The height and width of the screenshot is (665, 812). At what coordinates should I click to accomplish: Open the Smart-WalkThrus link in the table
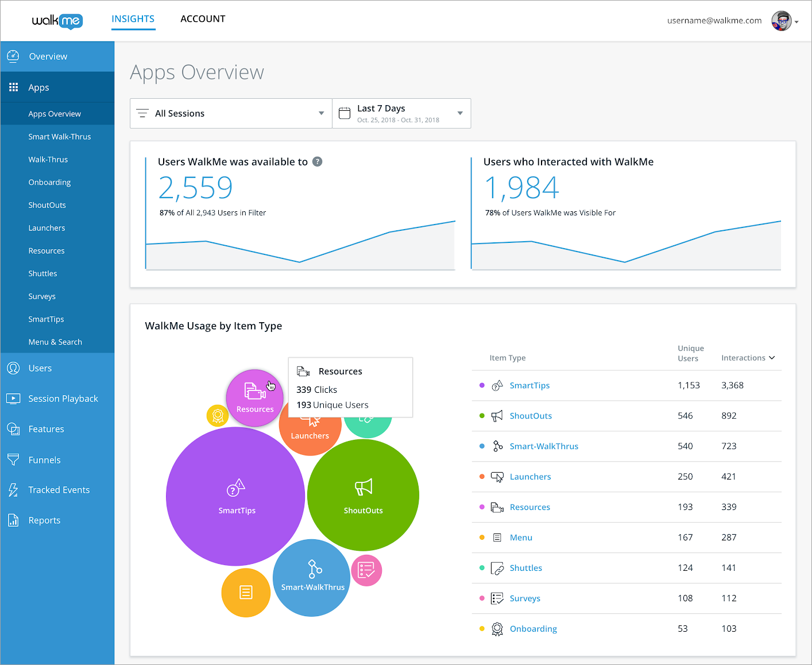coord(544,446)
